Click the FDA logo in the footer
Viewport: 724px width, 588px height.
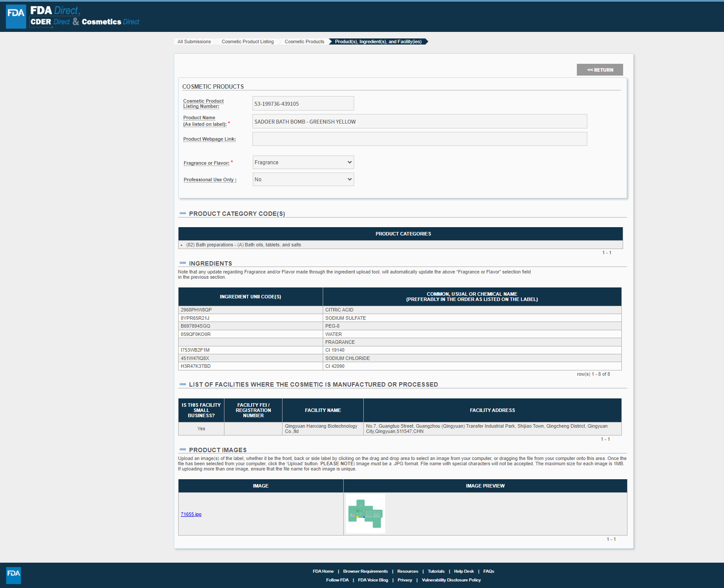[x=14, y=575]
